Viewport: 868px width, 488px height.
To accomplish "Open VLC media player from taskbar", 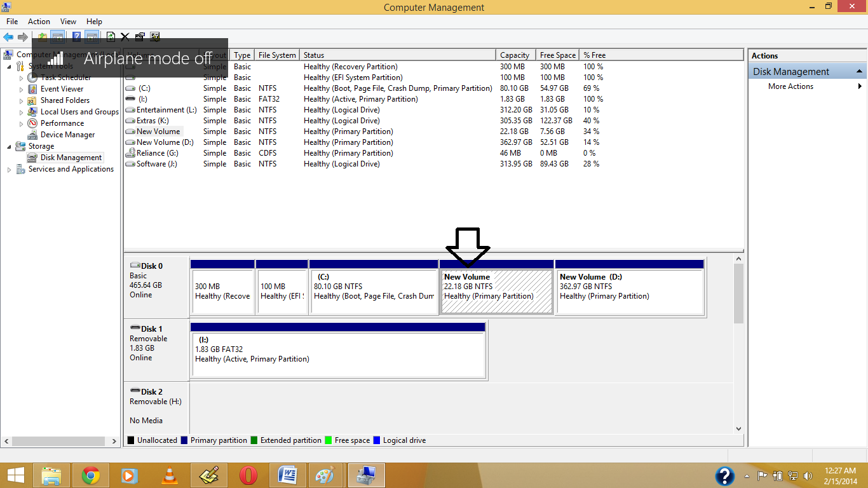I will click(x=170, y=475).
